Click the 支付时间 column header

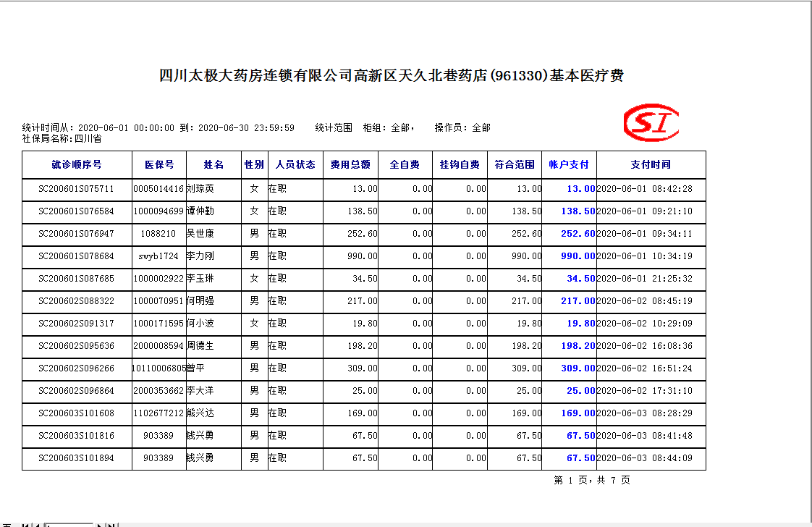(651, 164)
